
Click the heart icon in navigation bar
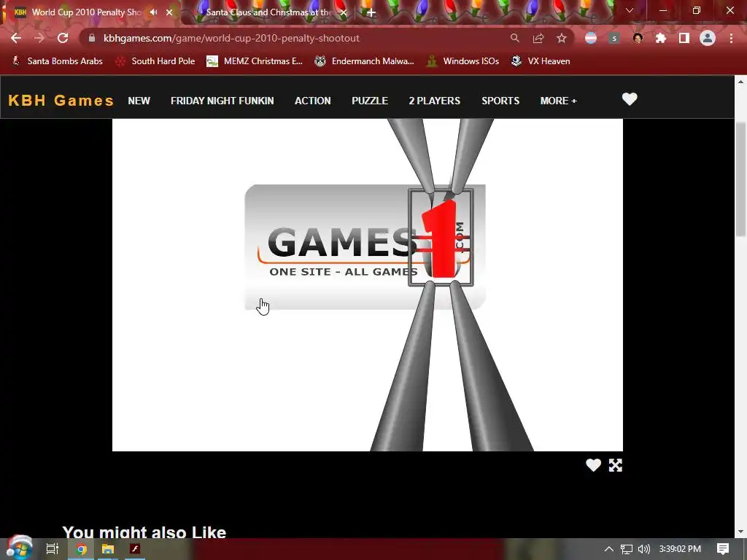coord(630,99)
